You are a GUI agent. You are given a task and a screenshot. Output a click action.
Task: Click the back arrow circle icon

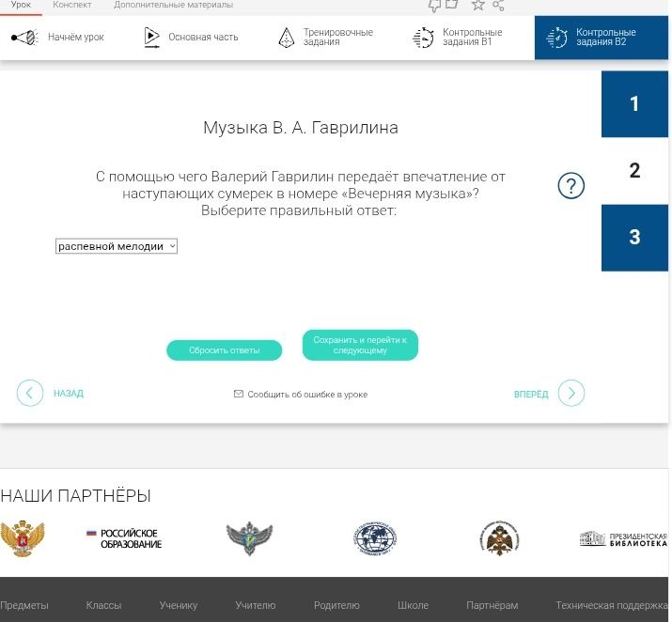click(30, 393)
